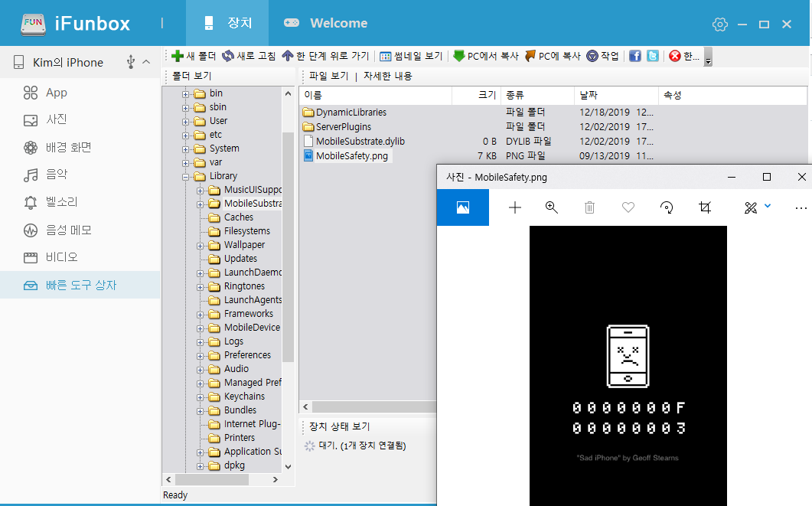Select the Frameworks folder in tree
Screen dimensions: 812x506
pos(248,314)
